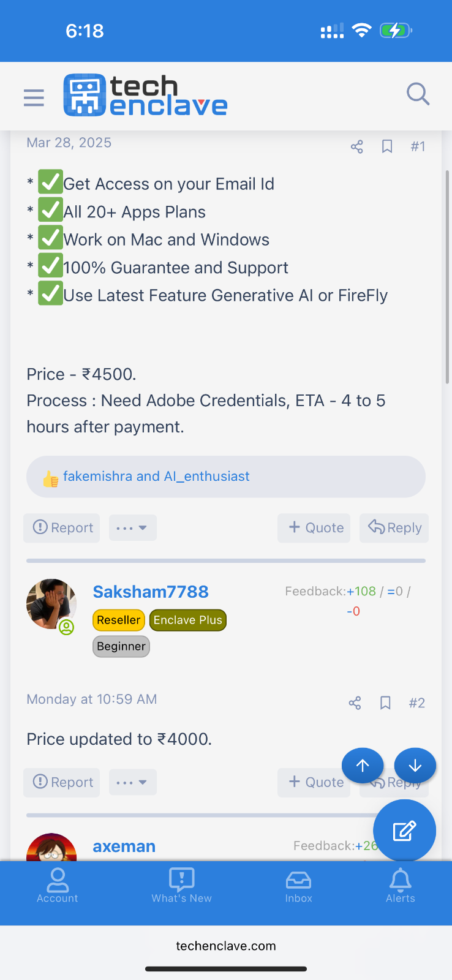The image size is (452, 980).
Task: Open the Alerts bell tab
Action: (401, 886)
